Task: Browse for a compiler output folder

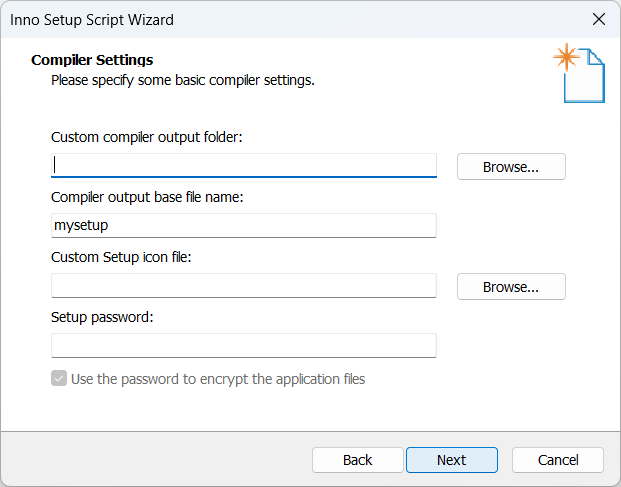Action: 511,167
